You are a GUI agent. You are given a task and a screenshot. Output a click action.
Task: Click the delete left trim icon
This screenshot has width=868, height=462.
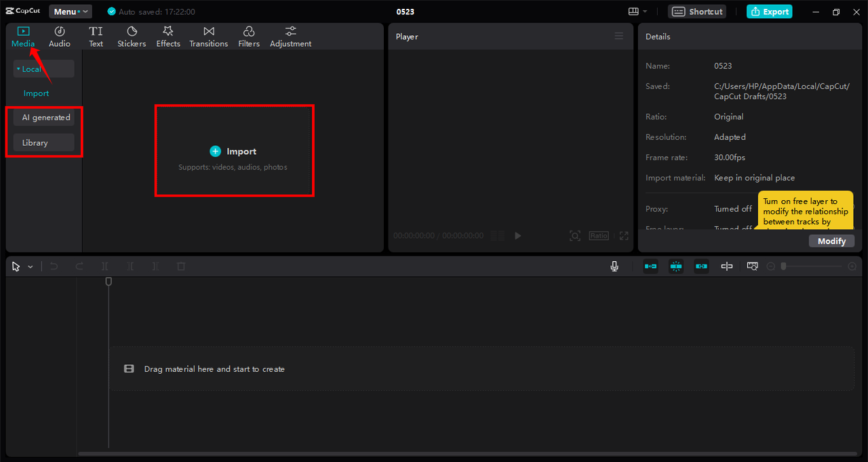coord(130,267)
